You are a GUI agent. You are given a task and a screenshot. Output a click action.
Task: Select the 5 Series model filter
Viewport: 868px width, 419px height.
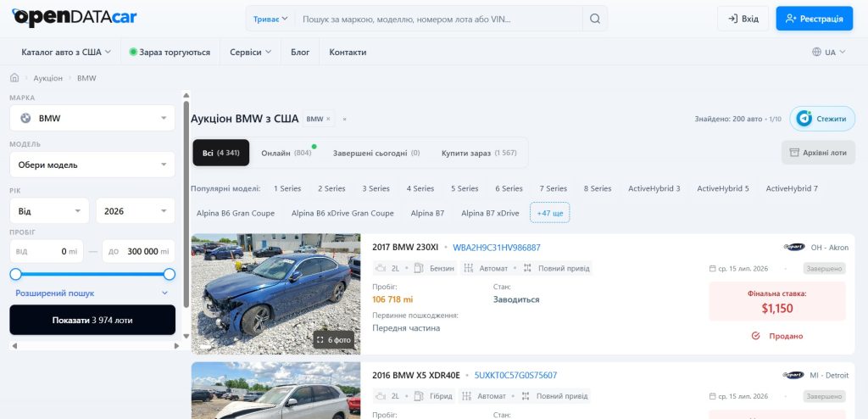[465, 188]
